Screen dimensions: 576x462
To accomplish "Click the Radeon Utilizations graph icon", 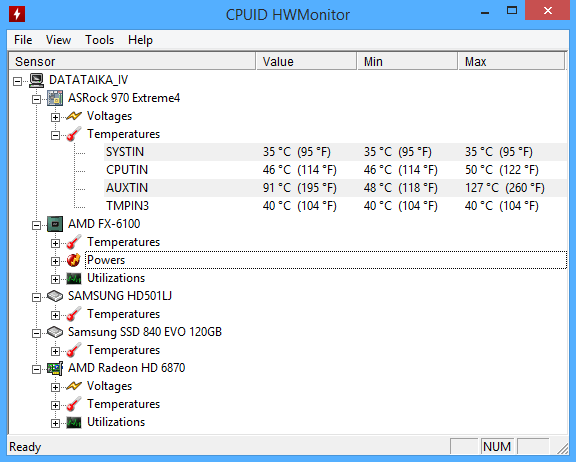I will click(x=74, y=422).
